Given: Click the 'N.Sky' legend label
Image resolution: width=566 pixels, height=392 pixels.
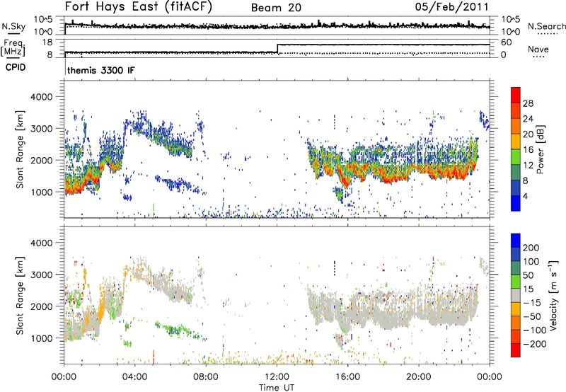Looking at the screenshot, I should click(13, 26).
